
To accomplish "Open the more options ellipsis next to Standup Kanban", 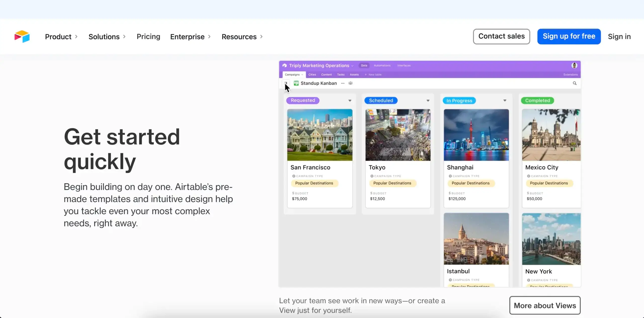I will pos(343,83).
